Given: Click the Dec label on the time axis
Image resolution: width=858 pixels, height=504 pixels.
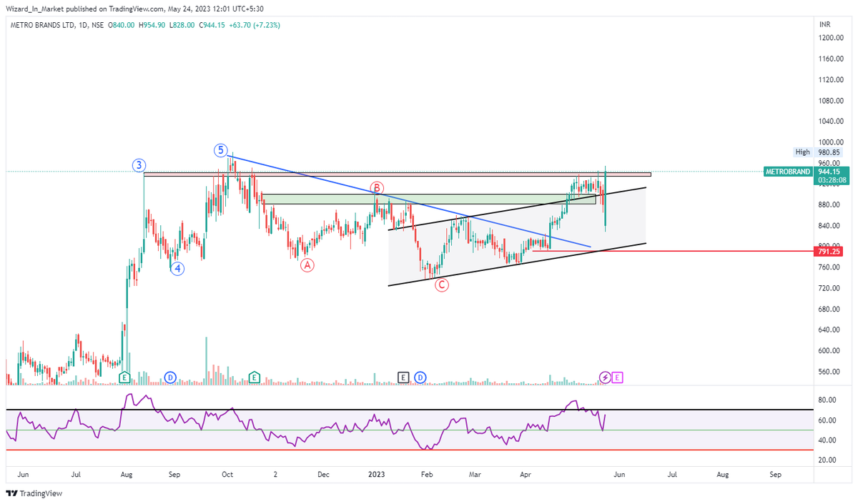Looking at the screenshot, I should (x=323, y=474).
